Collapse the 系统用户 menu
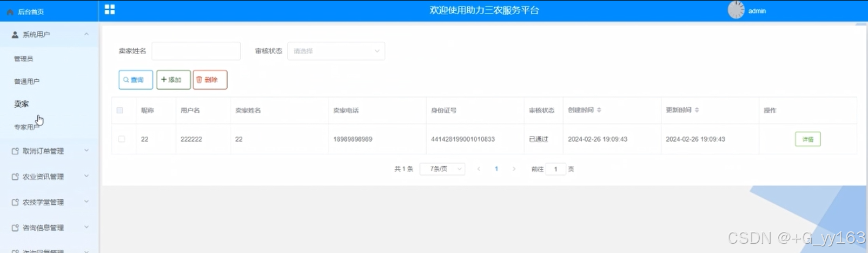868x253 pixels. click(x=87, y=34)
